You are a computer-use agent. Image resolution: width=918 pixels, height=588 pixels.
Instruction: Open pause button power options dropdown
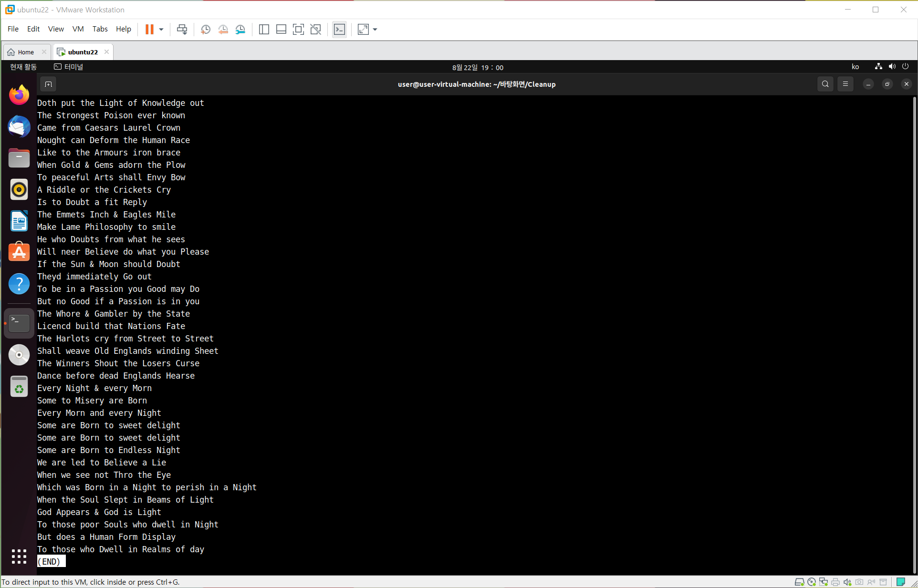161,30
